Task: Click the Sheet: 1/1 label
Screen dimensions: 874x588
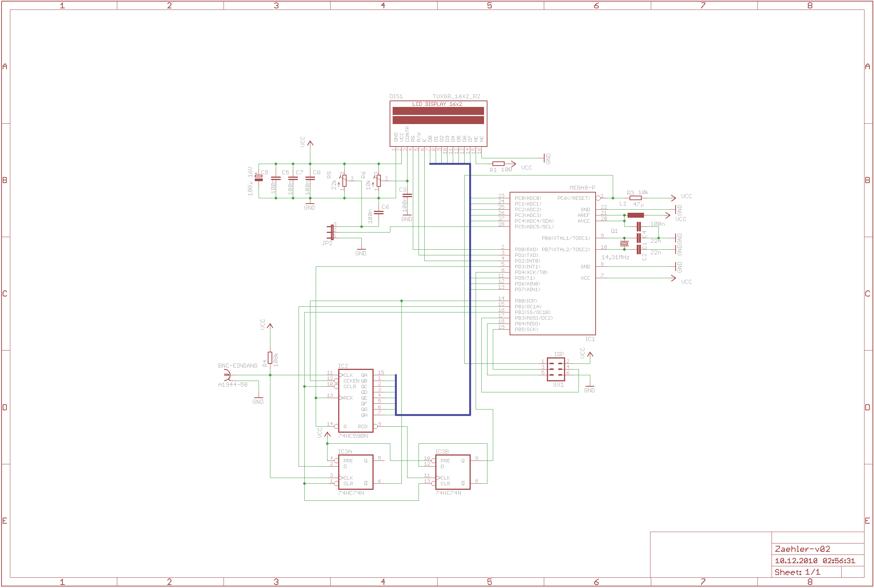Action: coord(797,572)
